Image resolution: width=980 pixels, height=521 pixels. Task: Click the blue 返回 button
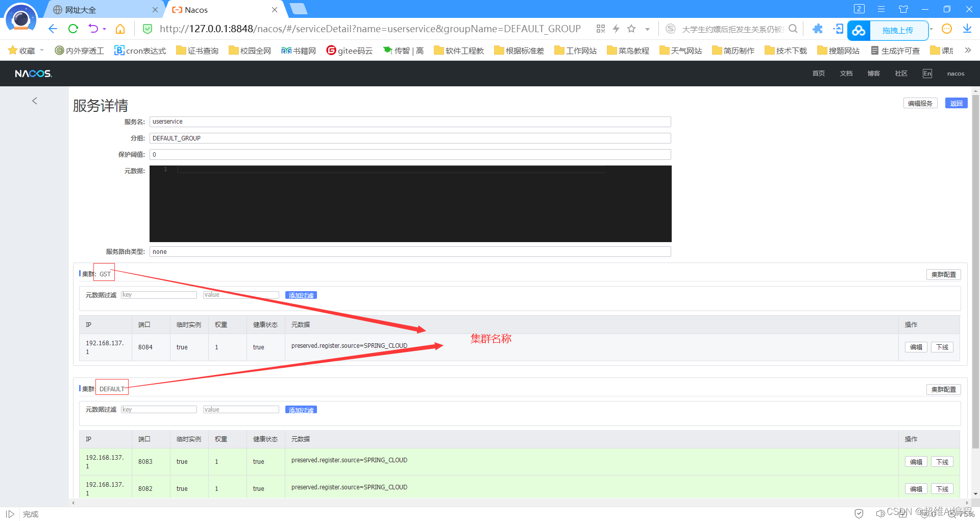(957, 103)
